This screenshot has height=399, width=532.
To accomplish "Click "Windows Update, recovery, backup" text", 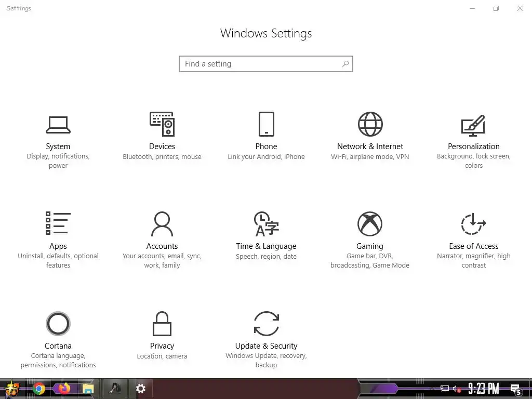I will [267, 361].
